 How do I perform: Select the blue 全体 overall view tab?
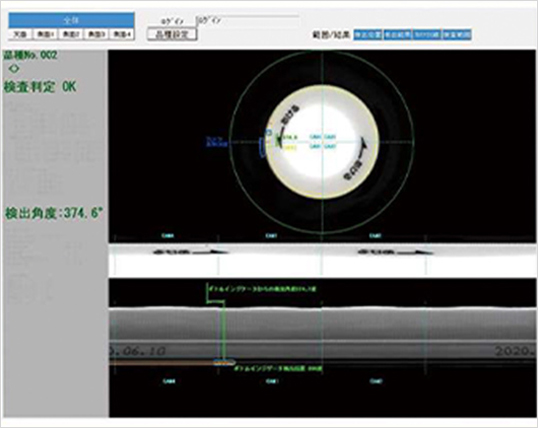point(71,20)
